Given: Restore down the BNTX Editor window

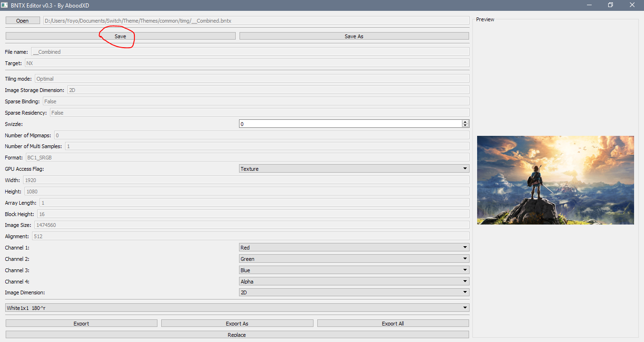Looking at the screenshot, I should pyautogui.click(x=611, y=5).
